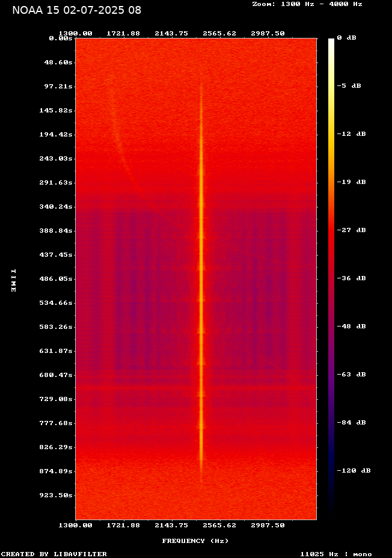Click the -84 dB color scale label
The height and width of the screenshot is (558, 392).
tap(352, 423)
